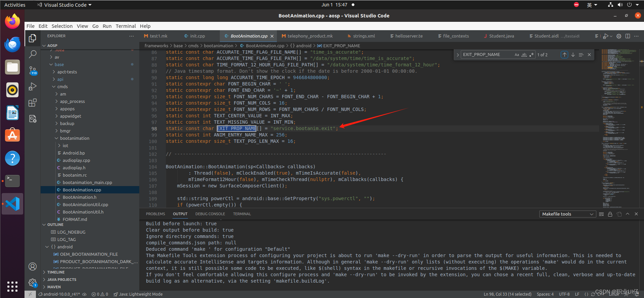Image resolution: width=644 pixels, height=298 pixels.
Task: Go to next match in find widget
Action: click(x=573, y=55)
